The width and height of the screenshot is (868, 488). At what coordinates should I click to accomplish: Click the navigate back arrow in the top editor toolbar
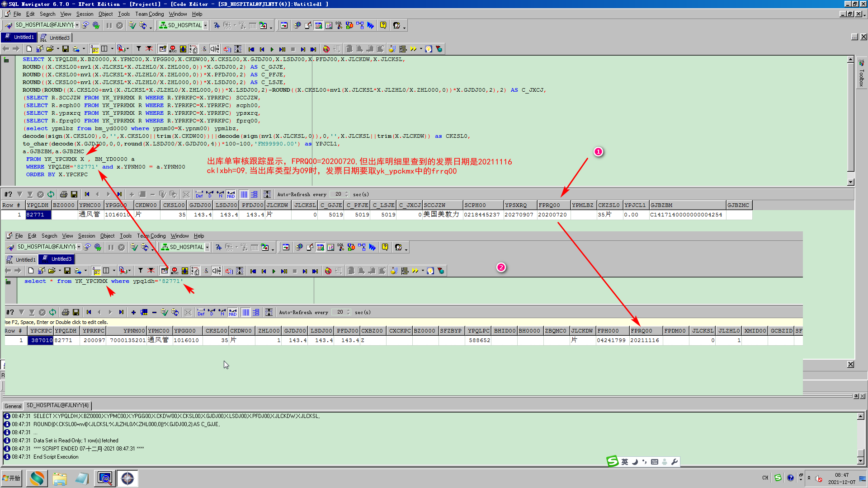(6, 49)
